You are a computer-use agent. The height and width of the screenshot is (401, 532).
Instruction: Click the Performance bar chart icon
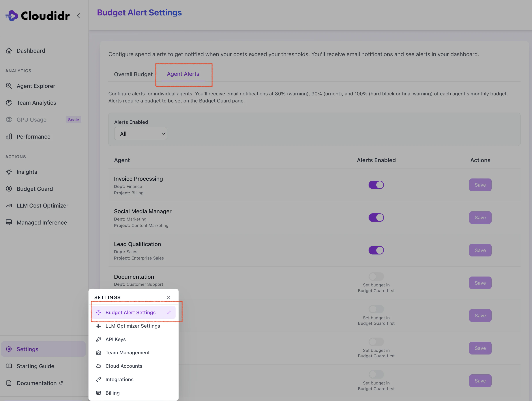point(9,136)
